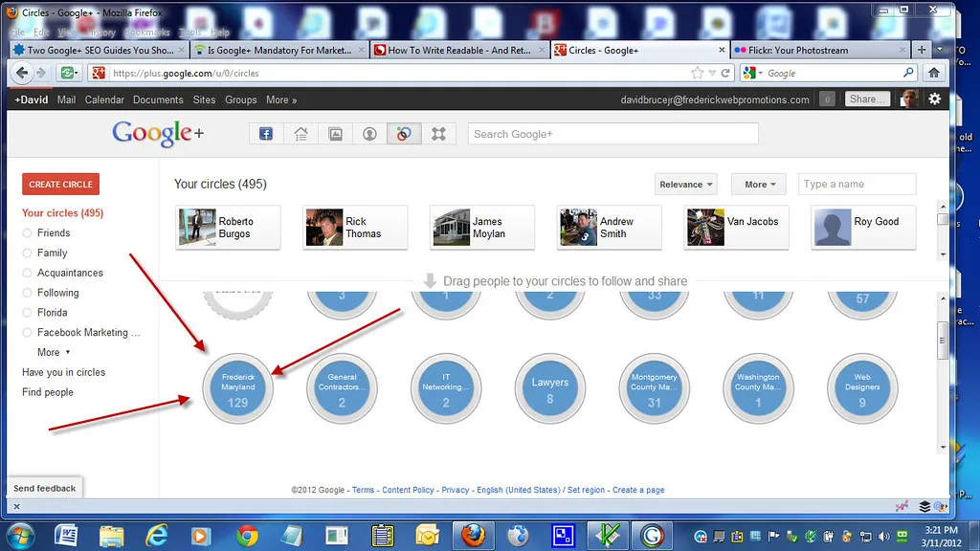Switch to Is Google+ Mandatory For Marketers tab
980x551 pixels.
[x=278, y=50]
